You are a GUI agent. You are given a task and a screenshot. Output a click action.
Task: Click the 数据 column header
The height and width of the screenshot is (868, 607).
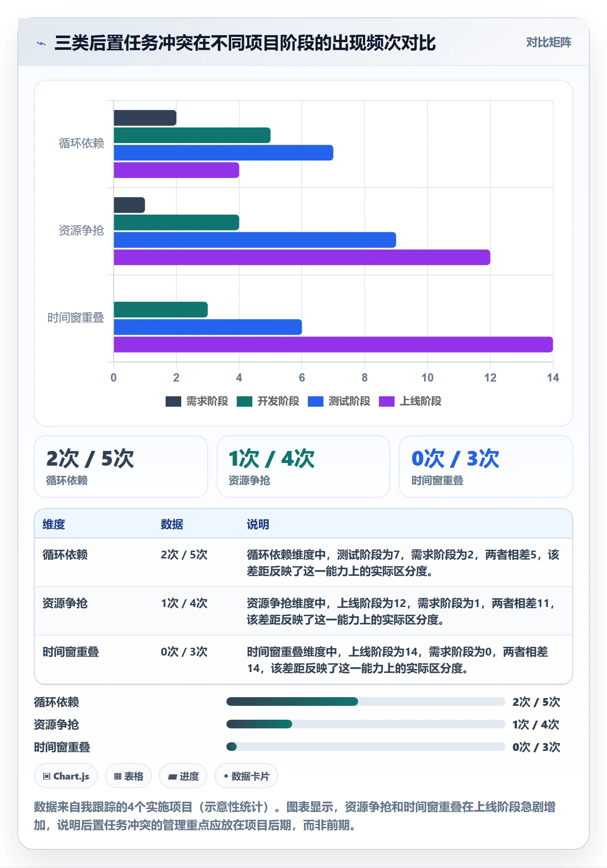[x=172, y=524]
